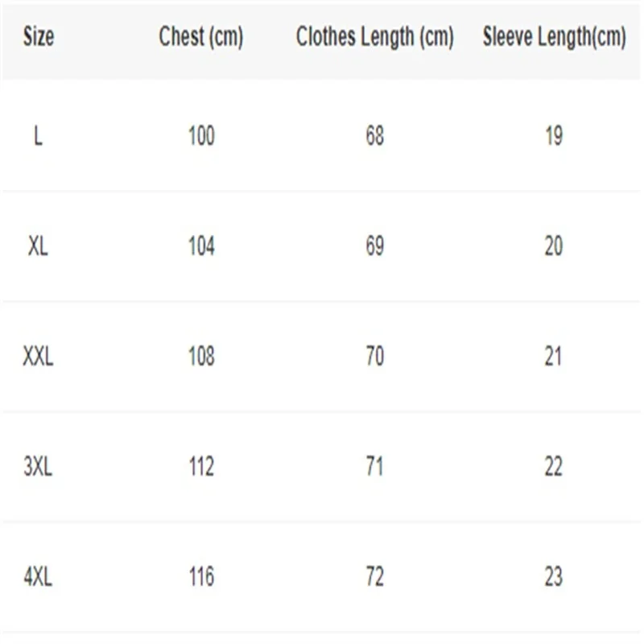
Task: Click clothes length value 72
Action: tap(374, 576)
